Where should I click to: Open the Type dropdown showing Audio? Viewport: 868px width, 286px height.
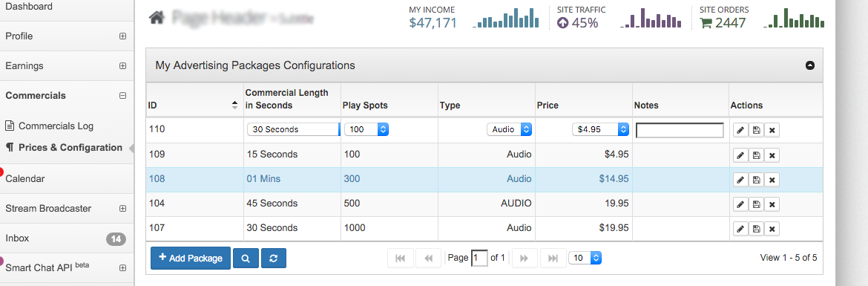coord(509,129)
